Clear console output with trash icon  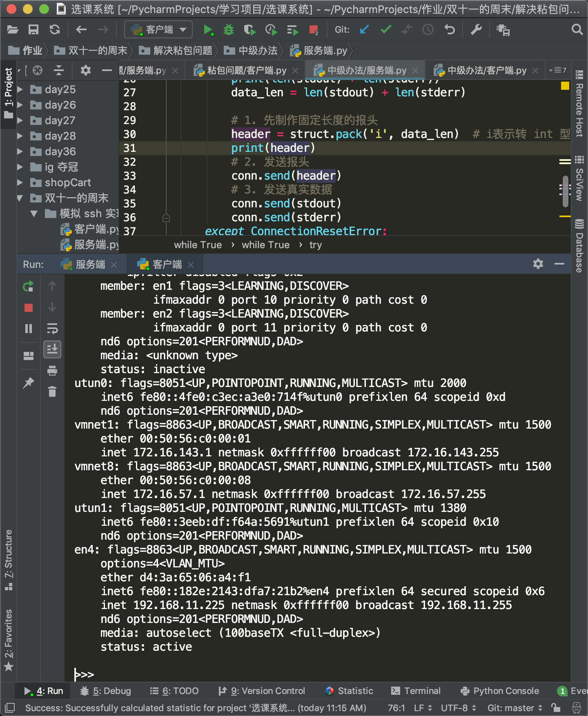[52, 392]
